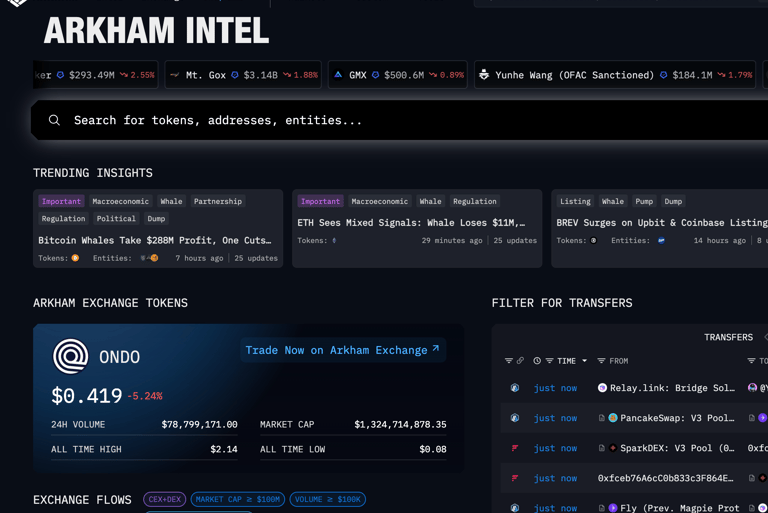Click the contract document icon before PancakeSwap
Screen dimensions: 768x513
601,418
